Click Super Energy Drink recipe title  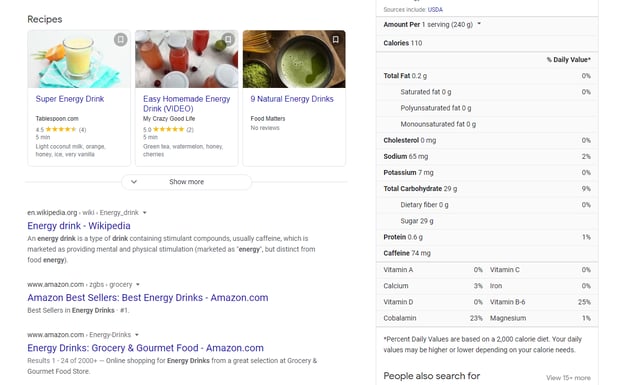[70, 99]
